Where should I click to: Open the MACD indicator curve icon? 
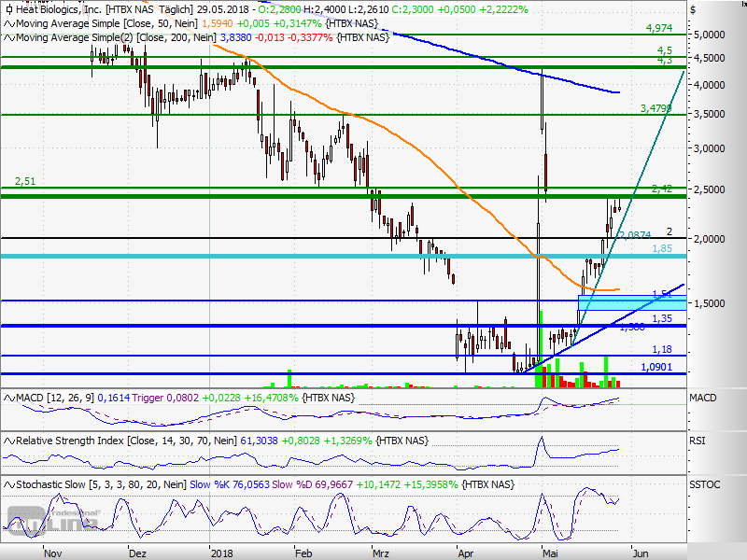pyautogui.click(x=8, y=398)
